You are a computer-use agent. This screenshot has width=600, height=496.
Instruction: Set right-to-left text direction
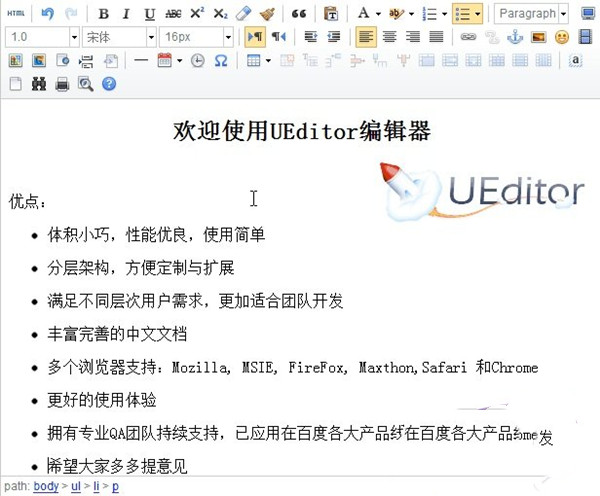279,37
